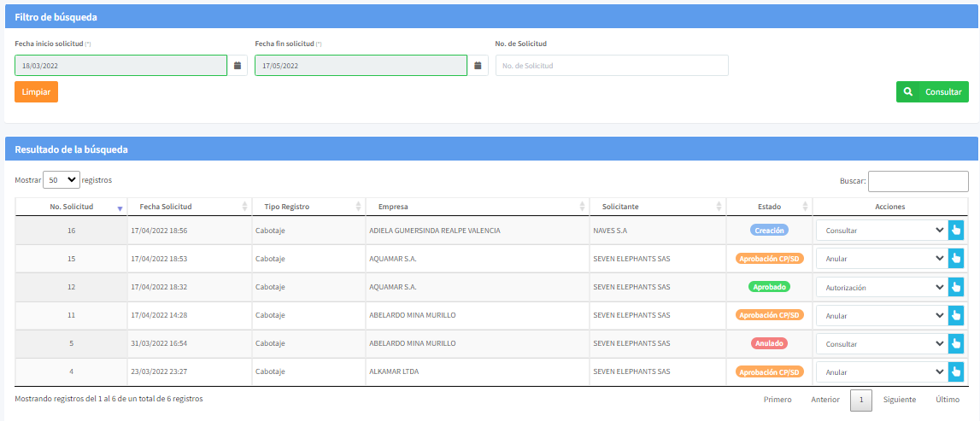The image size is (980, 421).
Task: Sort table by No. Solicitud column
Action: [71, 207]
